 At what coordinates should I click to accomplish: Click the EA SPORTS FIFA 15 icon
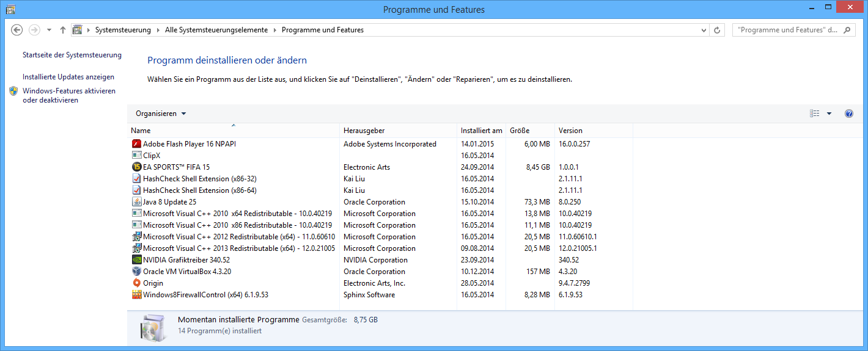pos(137,167)
